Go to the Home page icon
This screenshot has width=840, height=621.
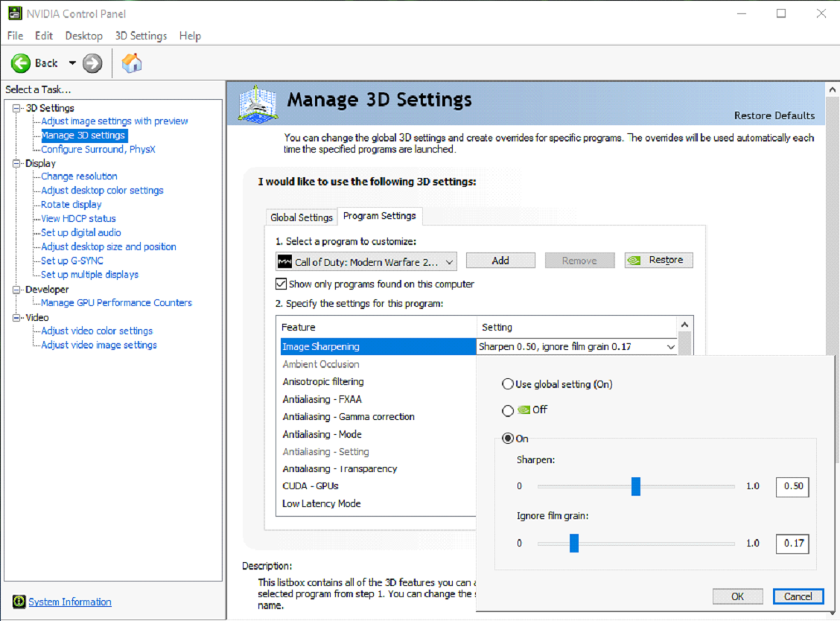pos(131,63)
